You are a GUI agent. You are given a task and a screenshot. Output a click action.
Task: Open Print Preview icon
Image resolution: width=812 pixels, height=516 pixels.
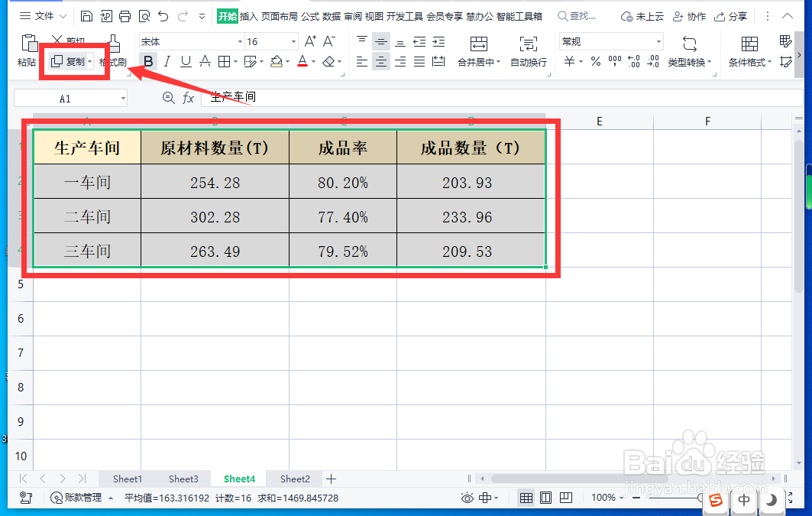144,17
